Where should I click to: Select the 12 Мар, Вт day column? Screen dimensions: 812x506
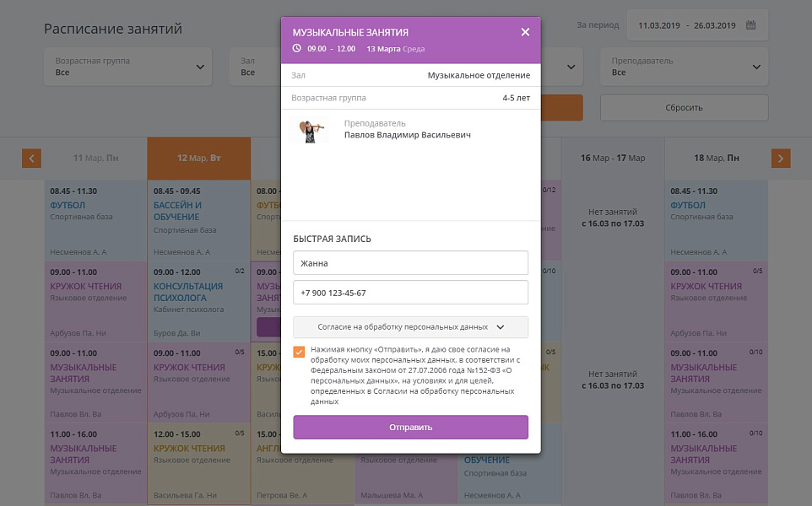[199, 159]
